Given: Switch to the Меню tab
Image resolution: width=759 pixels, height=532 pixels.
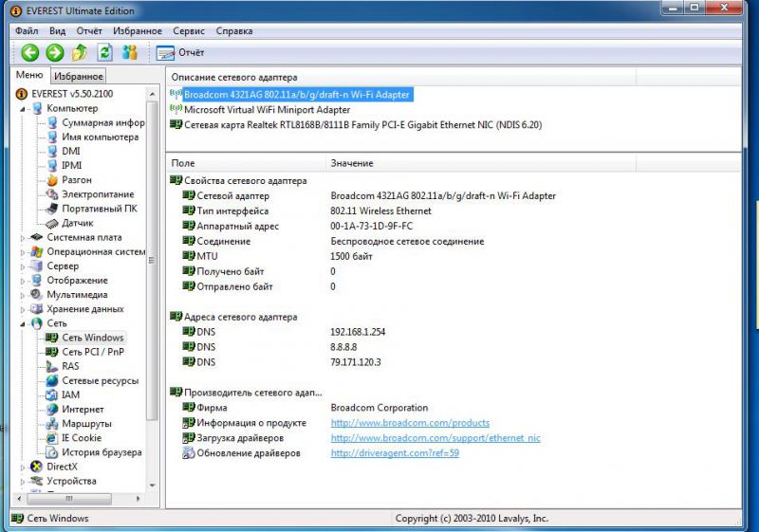Looking at the screenshot, I should pos(29,75).
